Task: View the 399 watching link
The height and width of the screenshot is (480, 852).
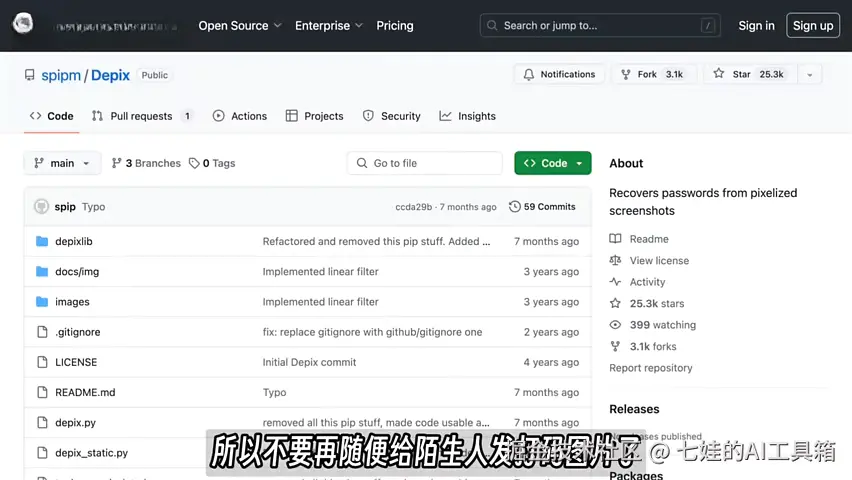Action: click(x=663, y=325)
